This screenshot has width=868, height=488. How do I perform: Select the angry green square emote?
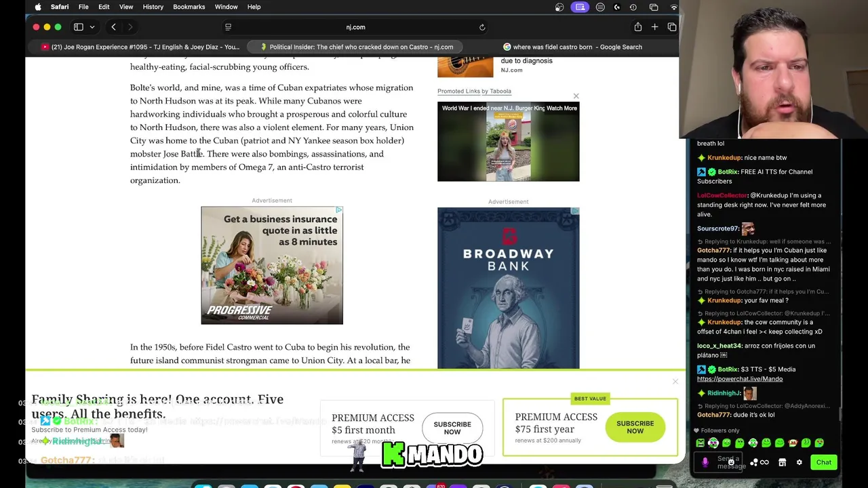click(x=701, y=443)
